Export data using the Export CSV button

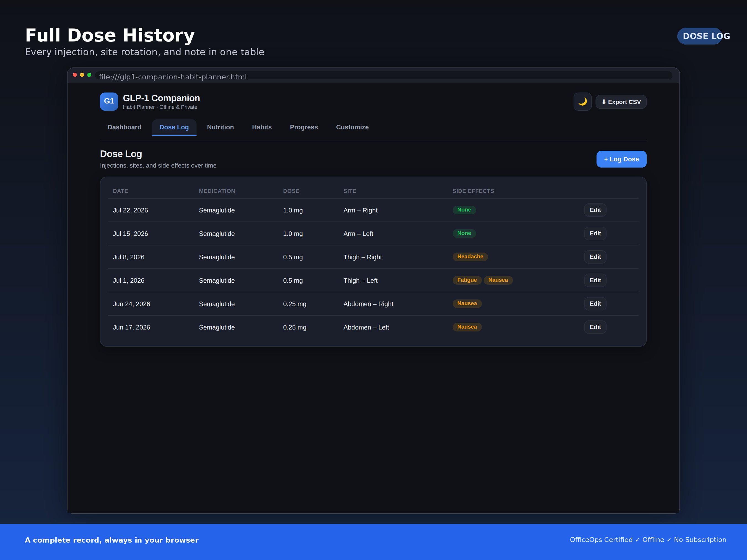pos(621,102)
